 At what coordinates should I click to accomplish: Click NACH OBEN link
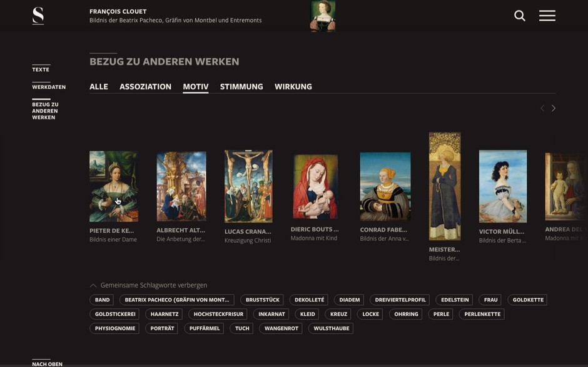coord(48,363)
